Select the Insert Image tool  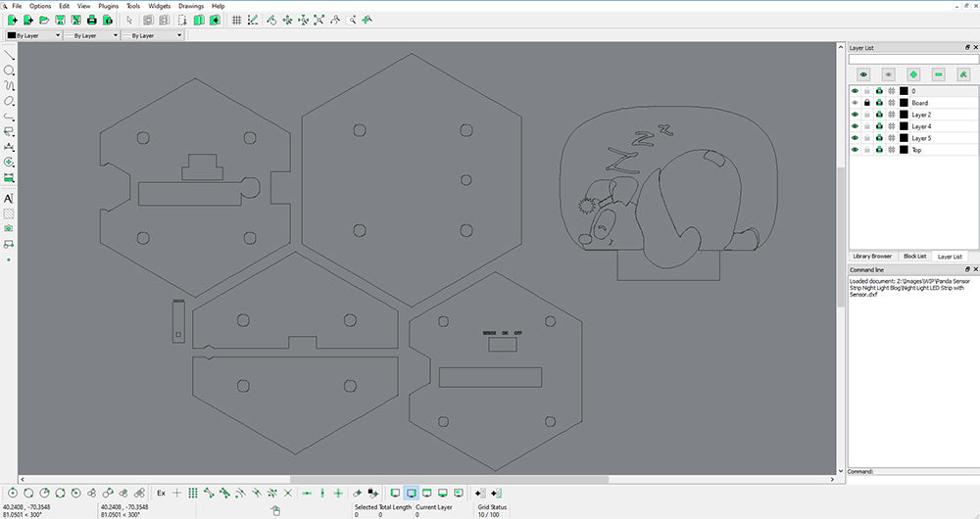coord(9,228)
